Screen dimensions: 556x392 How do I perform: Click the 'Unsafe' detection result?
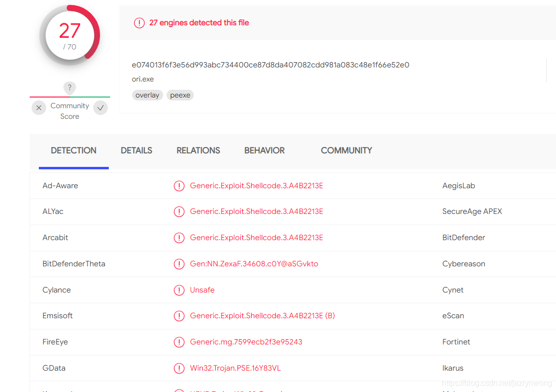click(x=202, y=290)
